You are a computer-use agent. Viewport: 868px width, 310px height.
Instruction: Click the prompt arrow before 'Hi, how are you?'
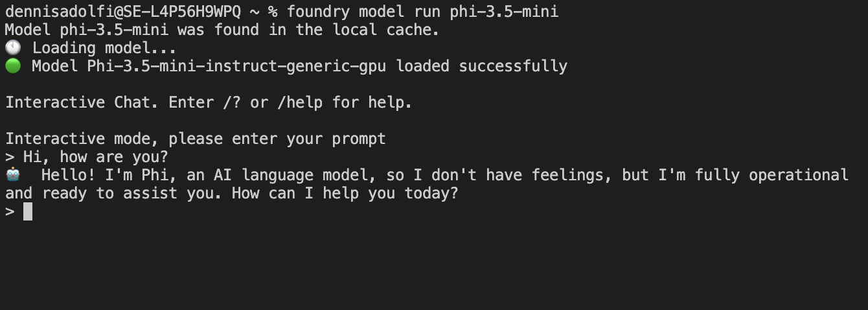[10, 157]
